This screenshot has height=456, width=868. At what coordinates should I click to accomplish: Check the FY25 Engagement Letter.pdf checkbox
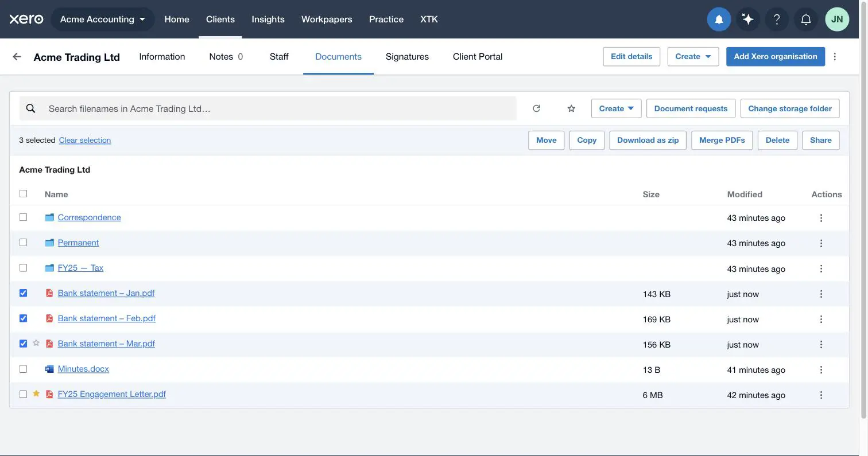click(23, 393)
